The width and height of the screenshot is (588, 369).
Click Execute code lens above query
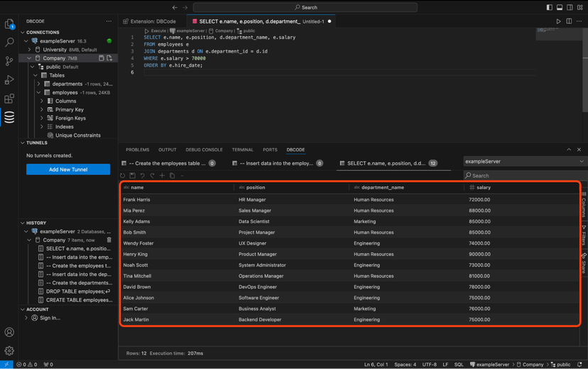[156, 31]
